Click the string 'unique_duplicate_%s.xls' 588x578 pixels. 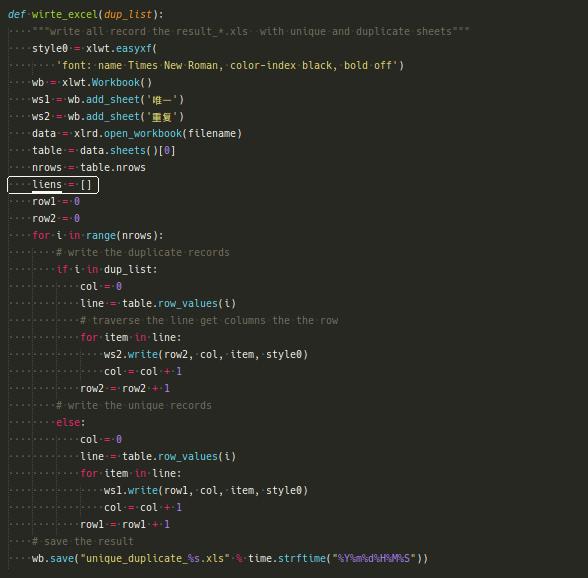[155, 558]
